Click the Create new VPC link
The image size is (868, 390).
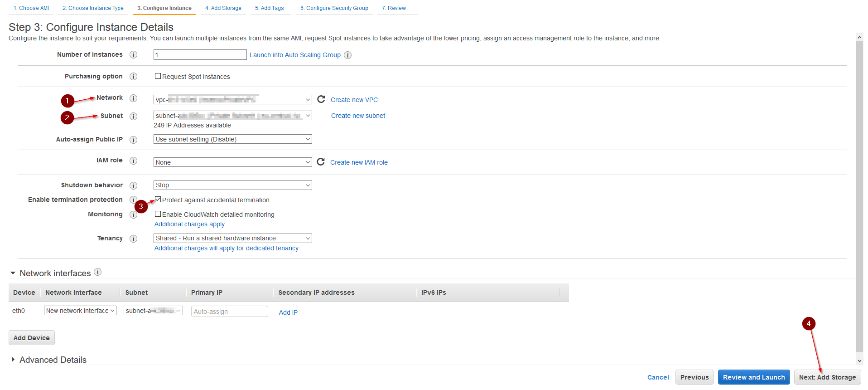(354, 100)
